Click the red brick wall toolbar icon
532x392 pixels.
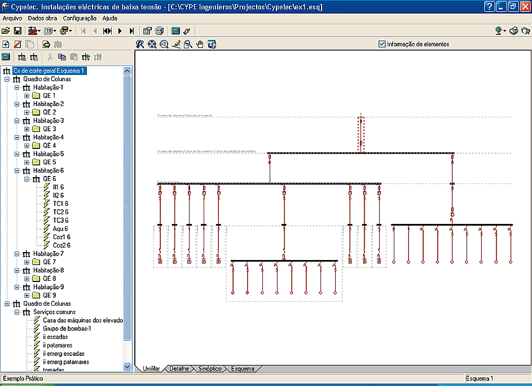(33, 31)
